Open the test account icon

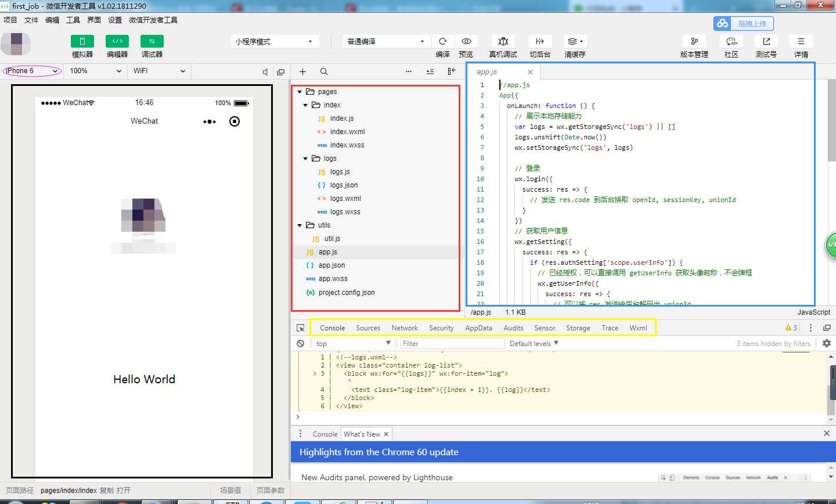pyautogui.click(x=766, y=41)
